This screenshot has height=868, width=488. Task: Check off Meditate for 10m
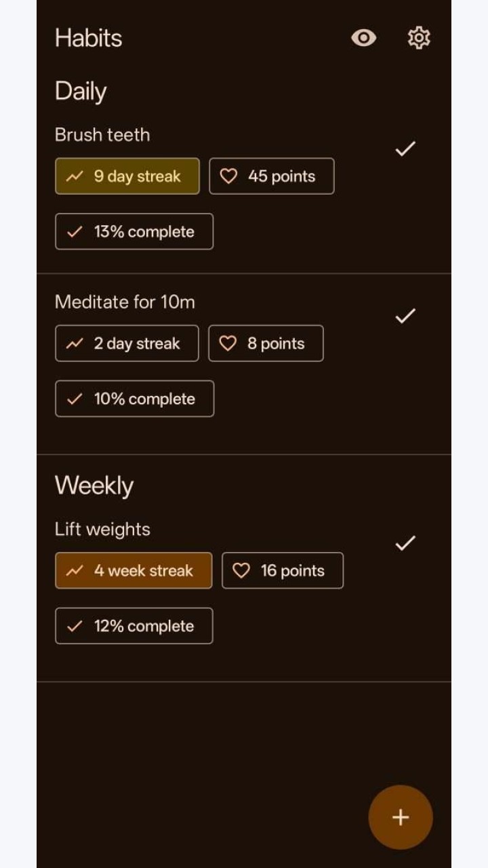pyautogui.click(x=405, y=316)
